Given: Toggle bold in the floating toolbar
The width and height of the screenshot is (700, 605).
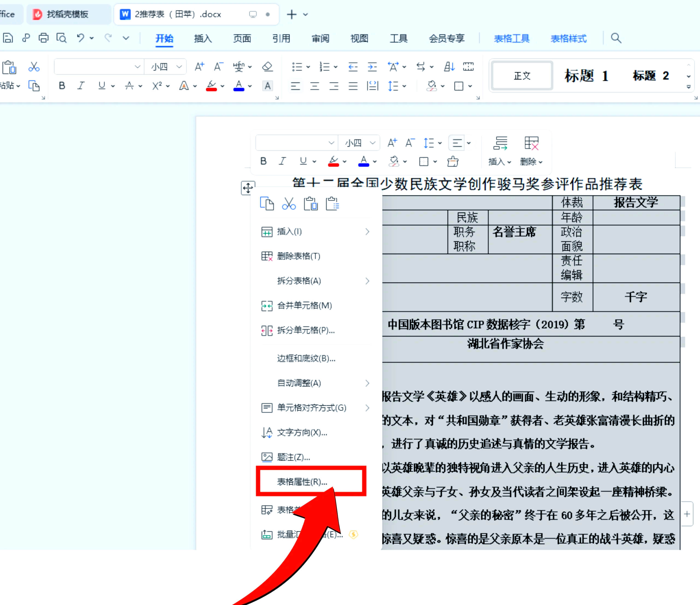Looking at the screenshot, I should coord(264,161).
